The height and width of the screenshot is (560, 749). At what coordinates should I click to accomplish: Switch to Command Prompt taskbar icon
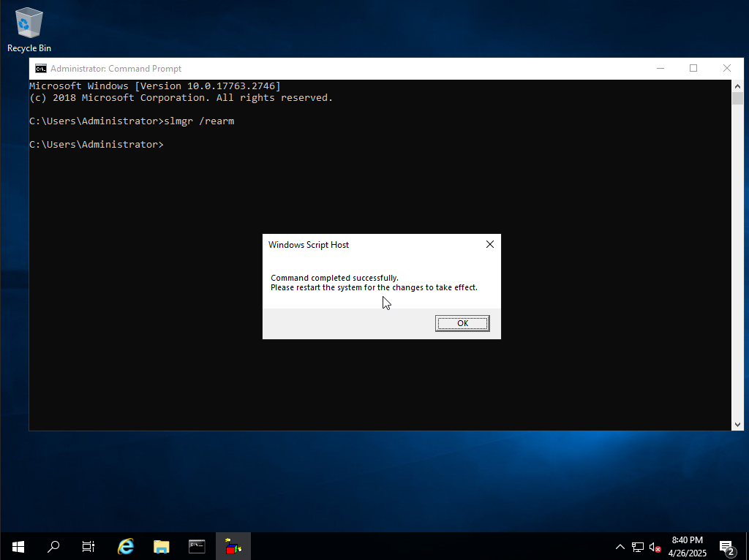click(197, 546)
